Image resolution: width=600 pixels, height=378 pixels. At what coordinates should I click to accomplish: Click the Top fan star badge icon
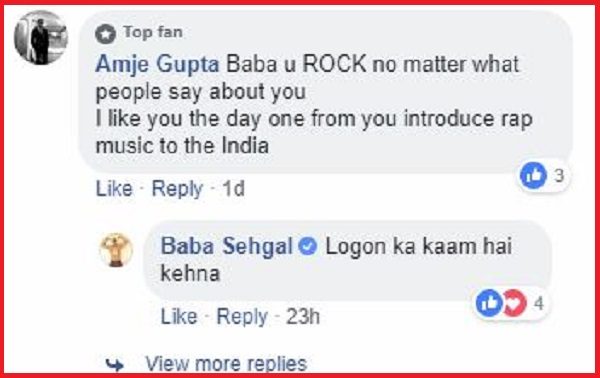click(105, 34)
